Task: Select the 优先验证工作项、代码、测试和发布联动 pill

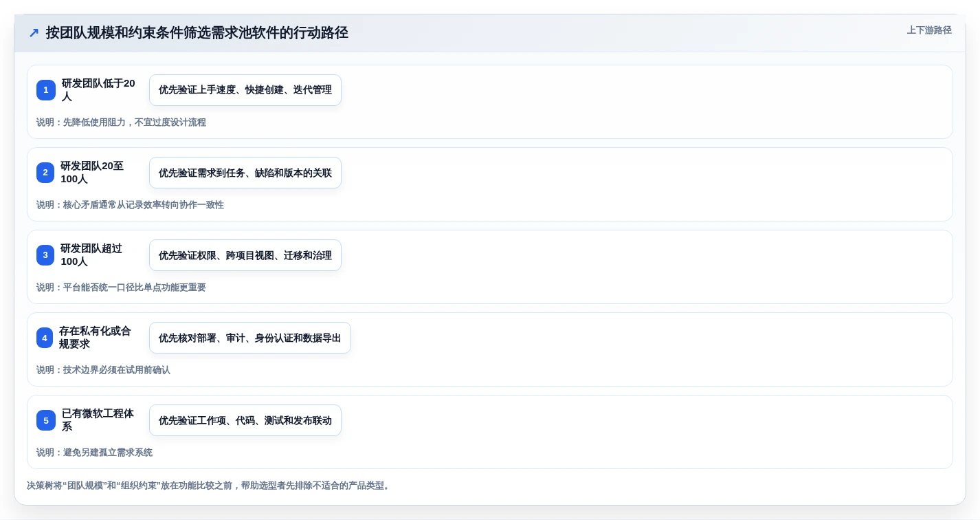Action: tap(245, 420)
